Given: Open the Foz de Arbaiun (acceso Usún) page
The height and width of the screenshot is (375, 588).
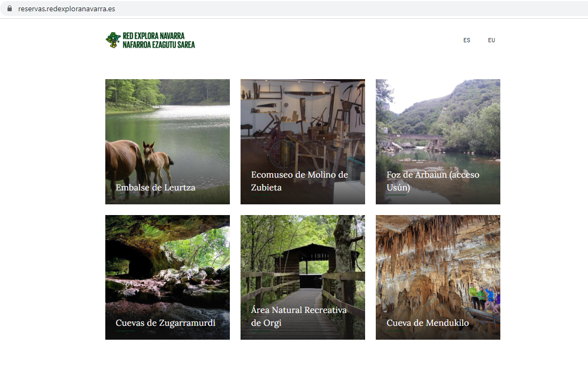Looking at the screenshot, I should [433, 180].
